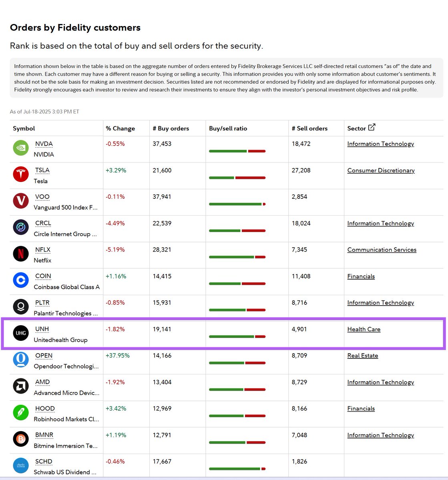
Task: Click the Palantir logo icon
Action: 21,307
